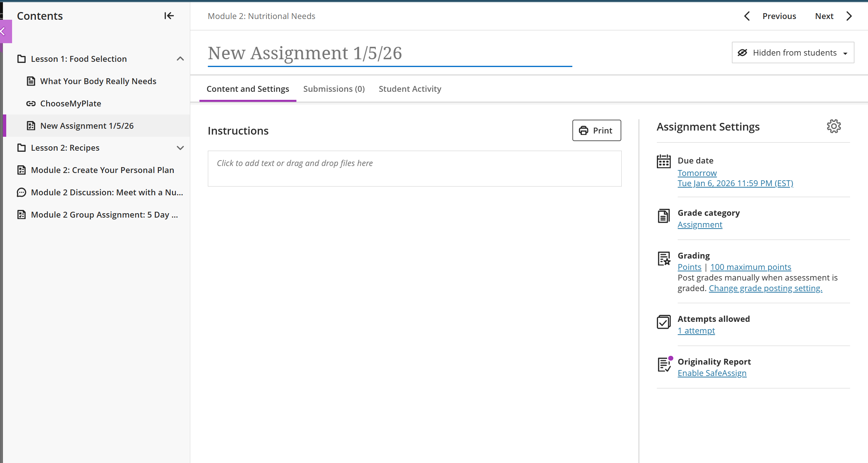Click the 100 maximum points link

751,267
